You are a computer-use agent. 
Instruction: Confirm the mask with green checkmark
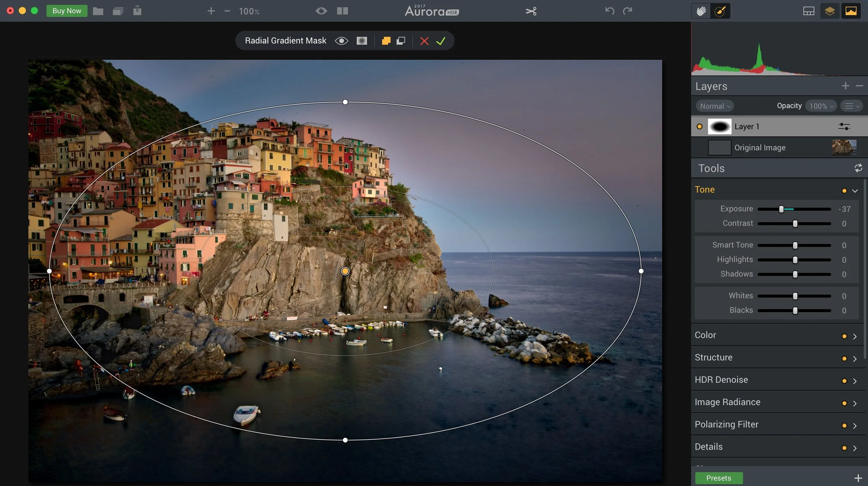pyautogui.click(x=441, y=41)
